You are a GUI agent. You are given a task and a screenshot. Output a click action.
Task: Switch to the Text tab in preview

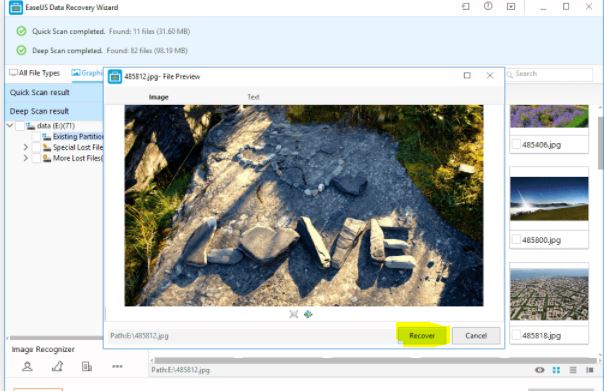[x=253, y=97]
